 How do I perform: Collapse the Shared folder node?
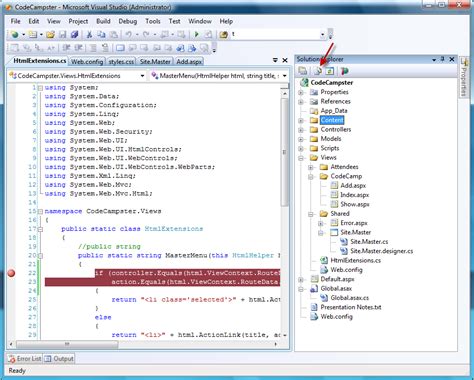(311, 214)
